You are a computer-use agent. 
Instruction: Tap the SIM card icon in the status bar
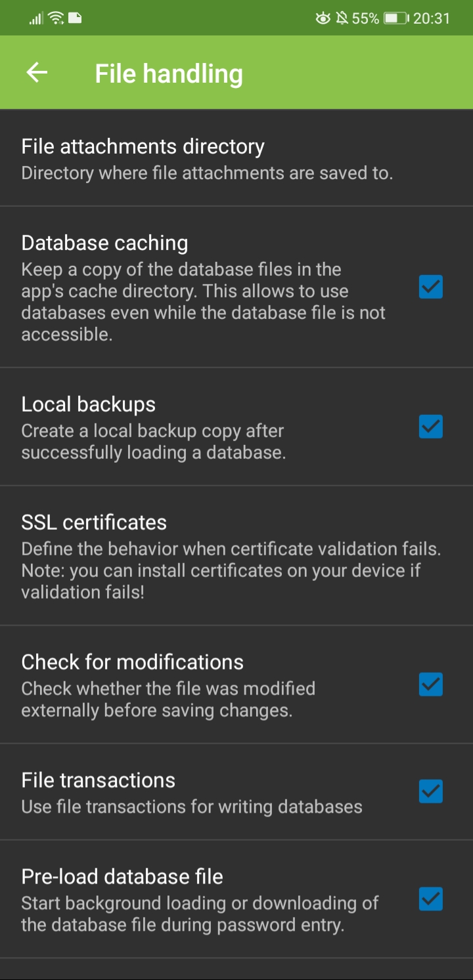tap(74, 18)
